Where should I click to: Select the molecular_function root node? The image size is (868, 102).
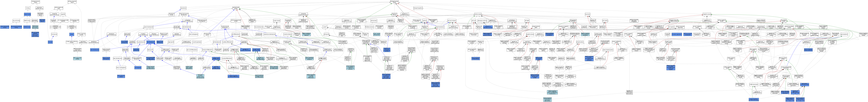pyautogui.click(x=35, y=2)
